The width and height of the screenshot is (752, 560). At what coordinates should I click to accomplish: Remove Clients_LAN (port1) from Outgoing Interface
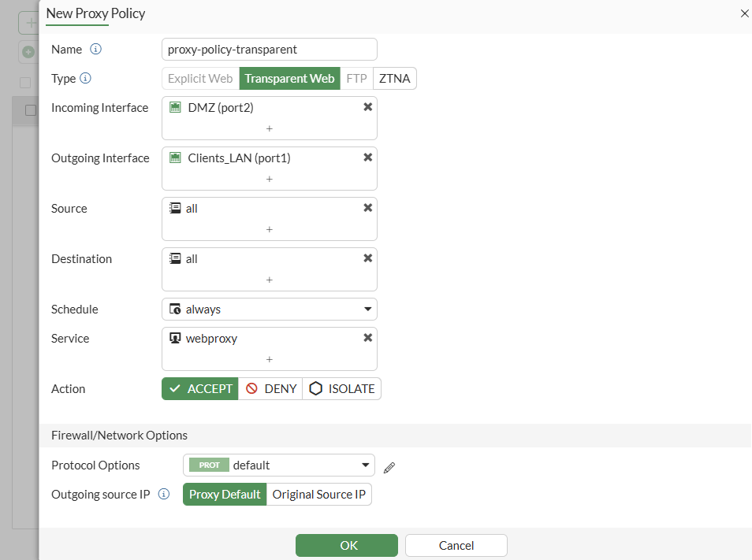367,157
